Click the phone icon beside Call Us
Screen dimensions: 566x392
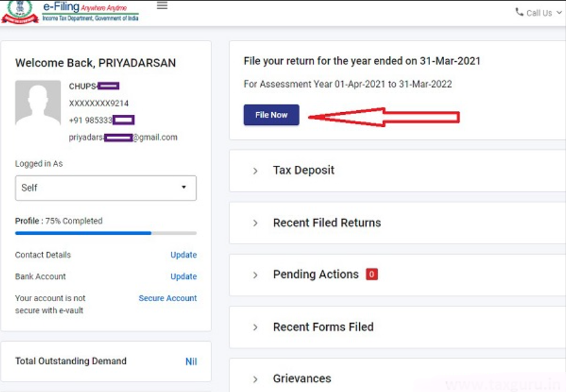[x=519, y=12]
